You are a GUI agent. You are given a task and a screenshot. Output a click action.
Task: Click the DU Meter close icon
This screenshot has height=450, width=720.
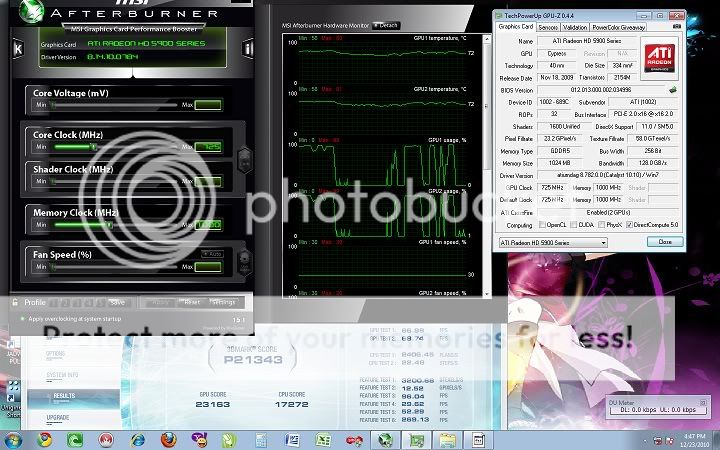pos(703,402)
